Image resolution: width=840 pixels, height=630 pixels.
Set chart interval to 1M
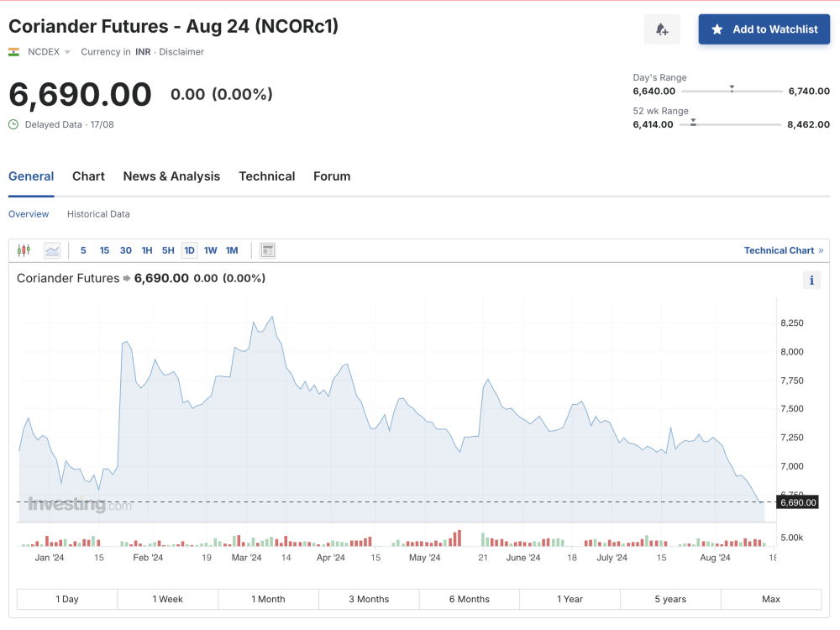point(232,250)
